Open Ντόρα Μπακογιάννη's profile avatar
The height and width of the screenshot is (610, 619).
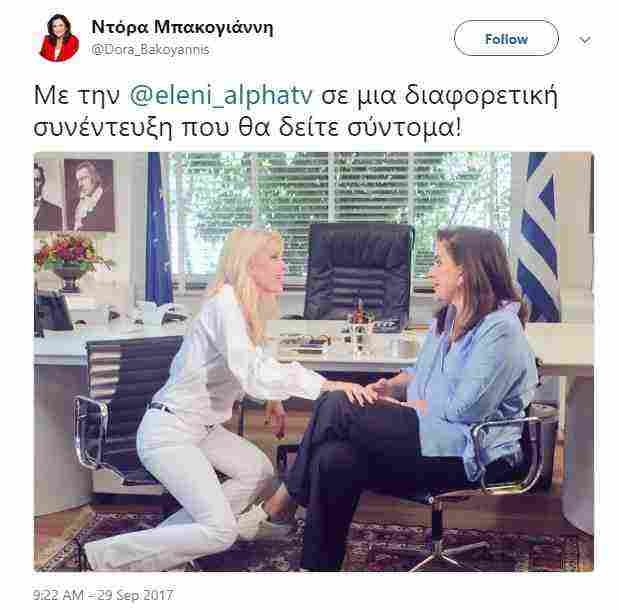[x=59, y=38]
